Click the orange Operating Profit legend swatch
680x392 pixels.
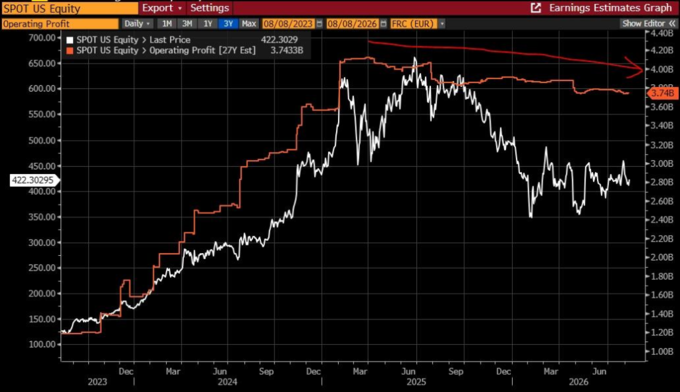[x=70, y=51]
